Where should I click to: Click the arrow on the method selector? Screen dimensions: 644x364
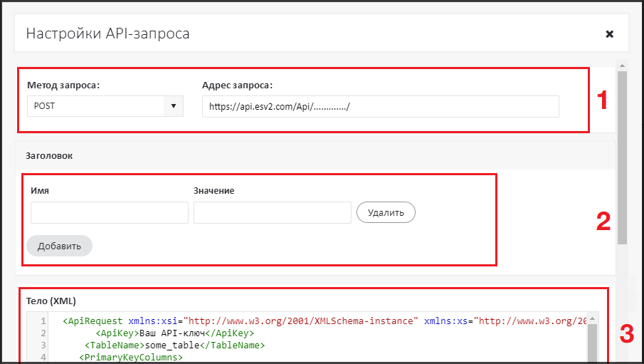click(x=174, y=106)
